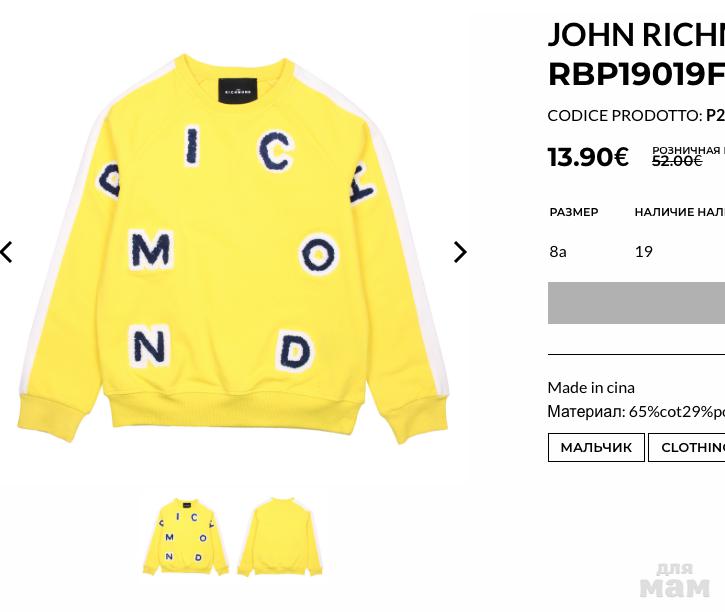
Task: Click the для мам watermark logo
Action: pos(674,580)
